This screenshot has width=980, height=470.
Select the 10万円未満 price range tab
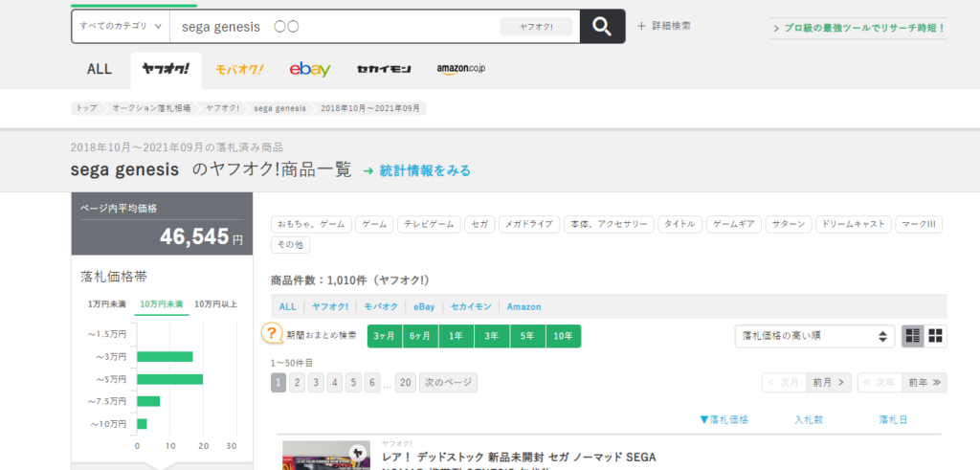tap(162, 304)
